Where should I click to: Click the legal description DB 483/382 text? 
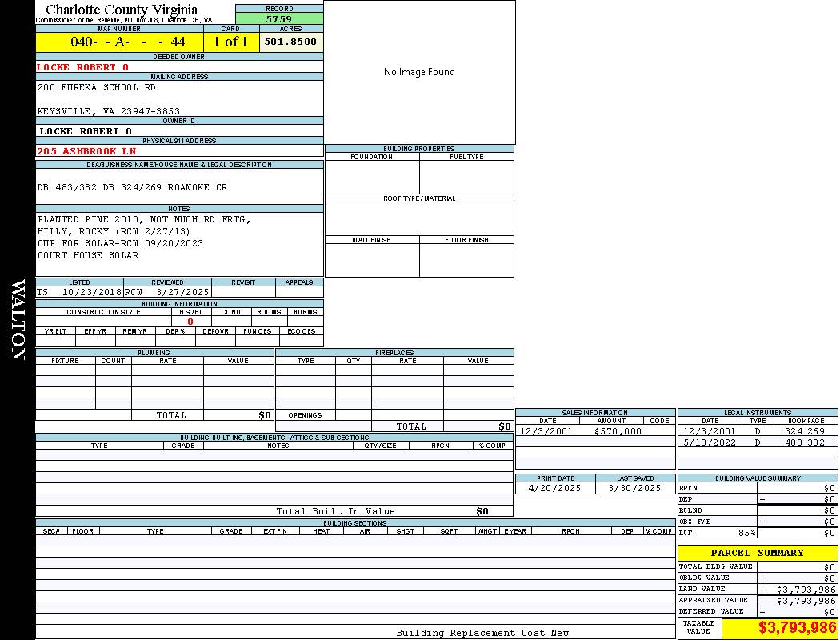tap(132, 187)
